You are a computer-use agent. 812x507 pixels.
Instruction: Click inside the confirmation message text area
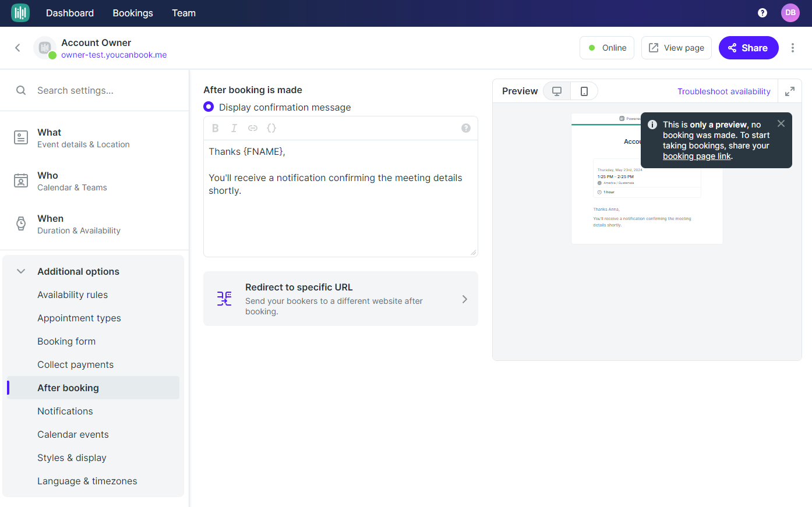point(341,198)
